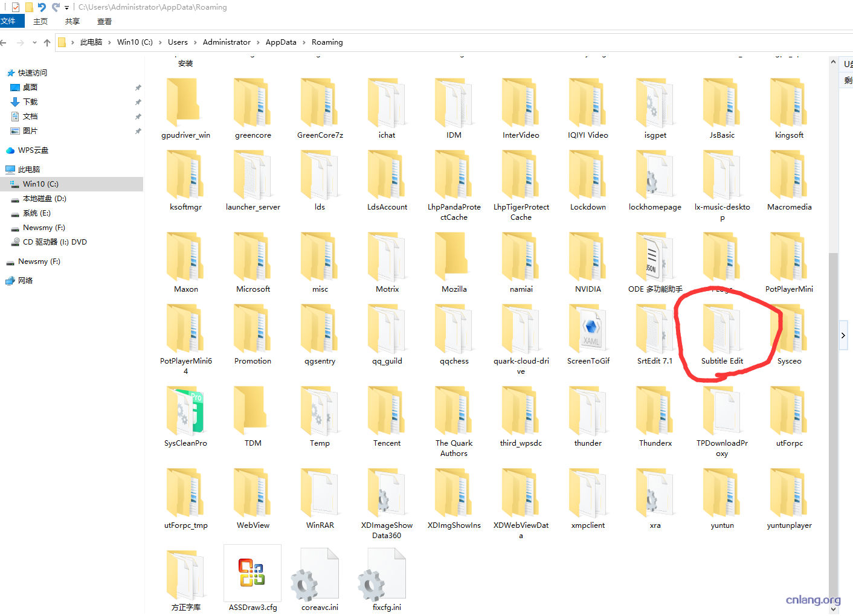Navigate forward in folder history
The height and width of the screenshot is (616, 853).
(21, 42)
